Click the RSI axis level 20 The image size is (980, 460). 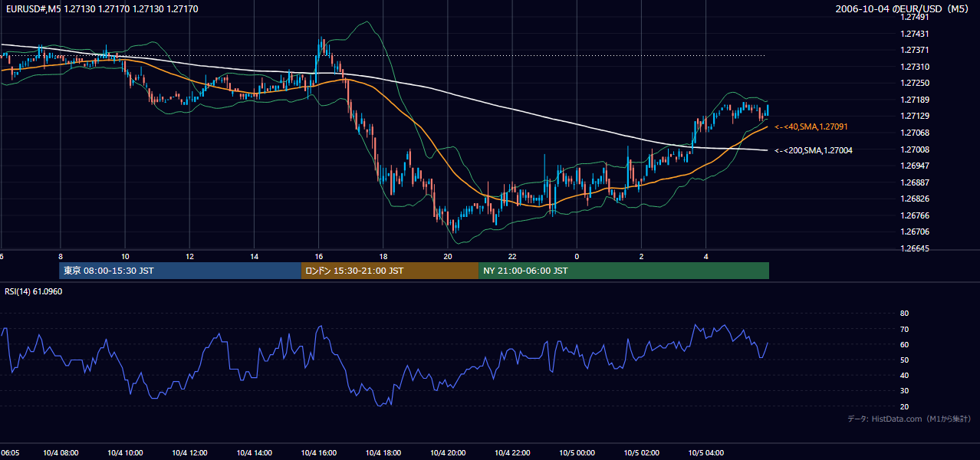coord(904,406)
